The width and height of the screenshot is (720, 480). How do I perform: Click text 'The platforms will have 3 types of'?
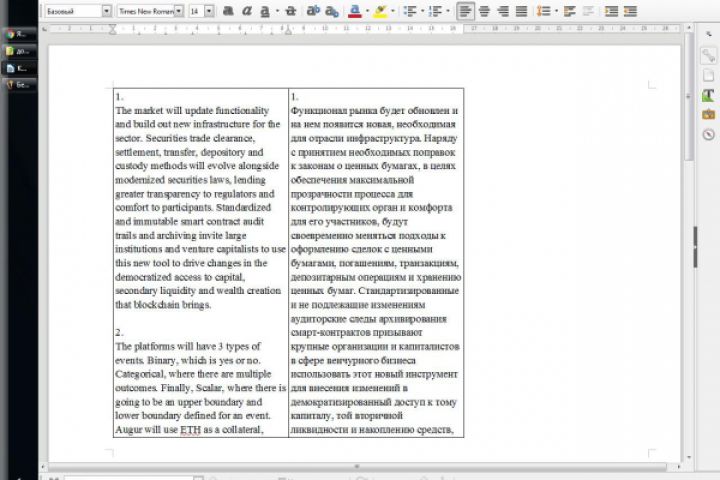(x=188, y=346)
